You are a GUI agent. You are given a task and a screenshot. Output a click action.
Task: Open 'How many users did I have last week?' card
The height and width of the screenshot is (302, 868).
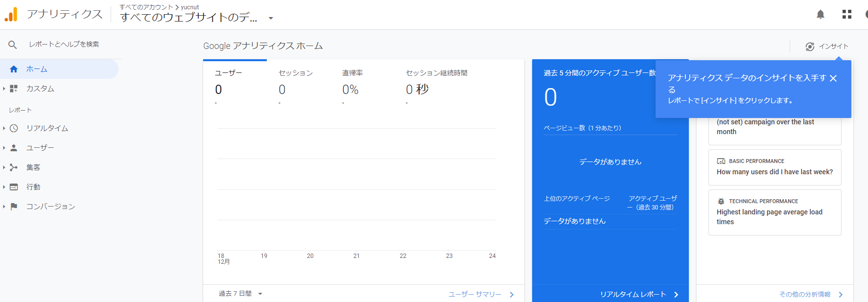pos(774,167)
